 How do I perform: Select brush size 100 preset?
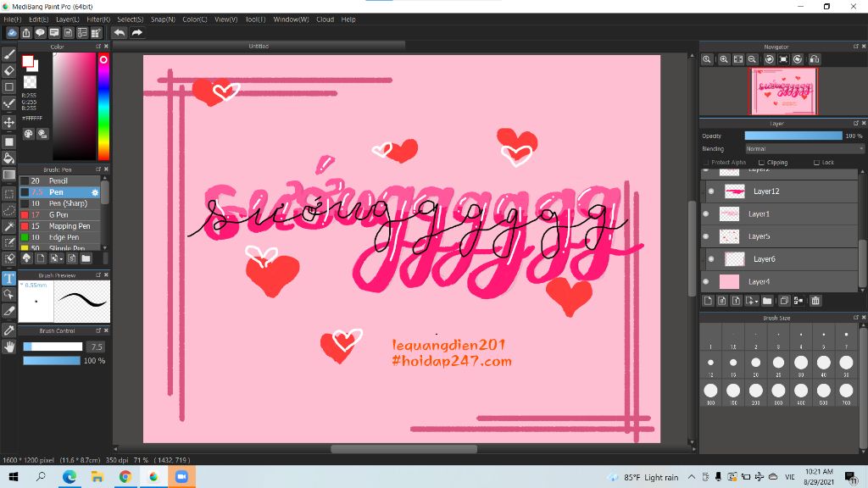711,390
